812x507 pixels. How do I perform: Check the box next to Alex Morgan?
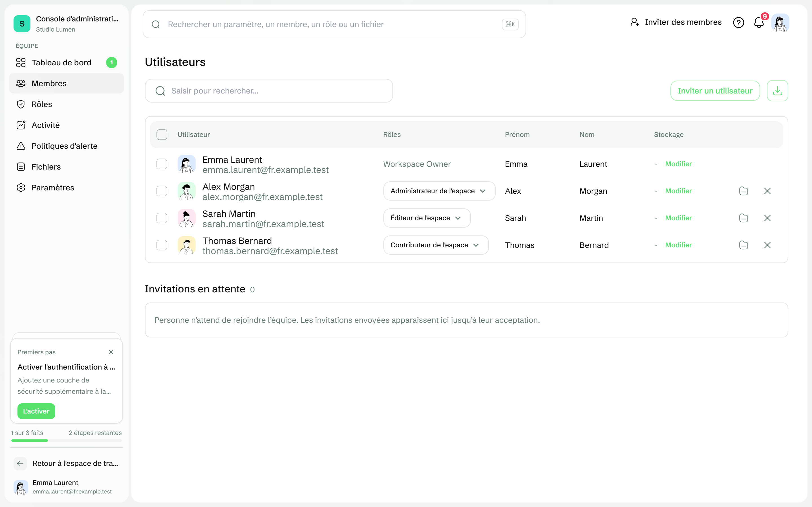[162, 191]
